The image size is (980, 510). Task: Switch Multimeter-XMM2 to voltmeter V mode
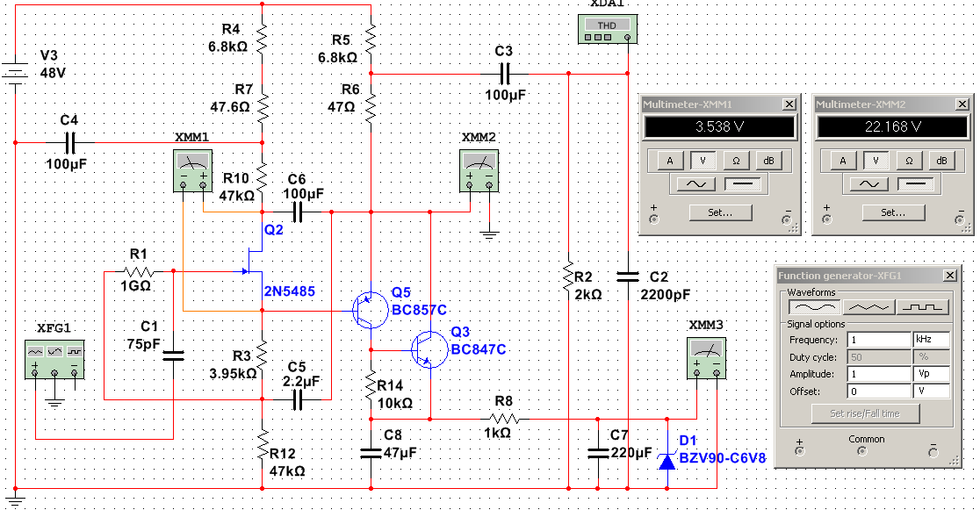pos(876,161)
